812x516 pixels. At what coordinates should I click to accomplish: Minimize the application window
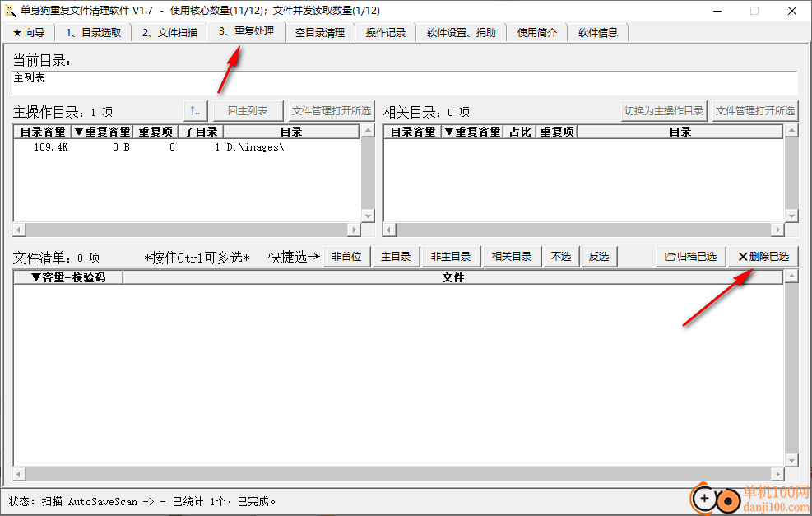[717, 11]
